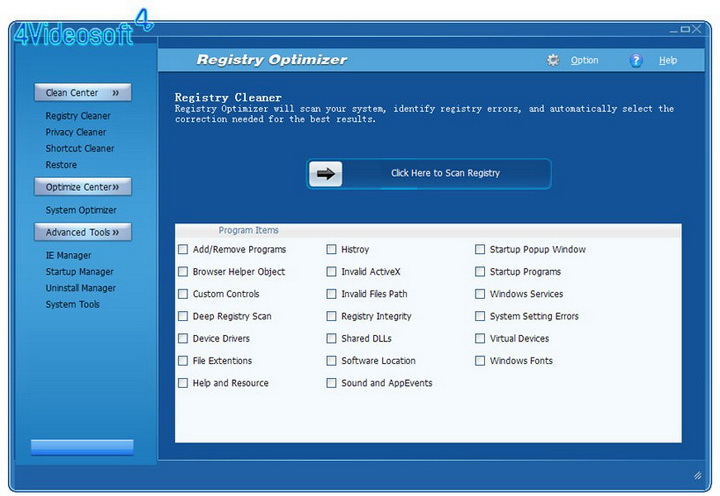Tick the Shared DLLs checkbox
This screenshot has width=720, height=496.
(331, 338)
